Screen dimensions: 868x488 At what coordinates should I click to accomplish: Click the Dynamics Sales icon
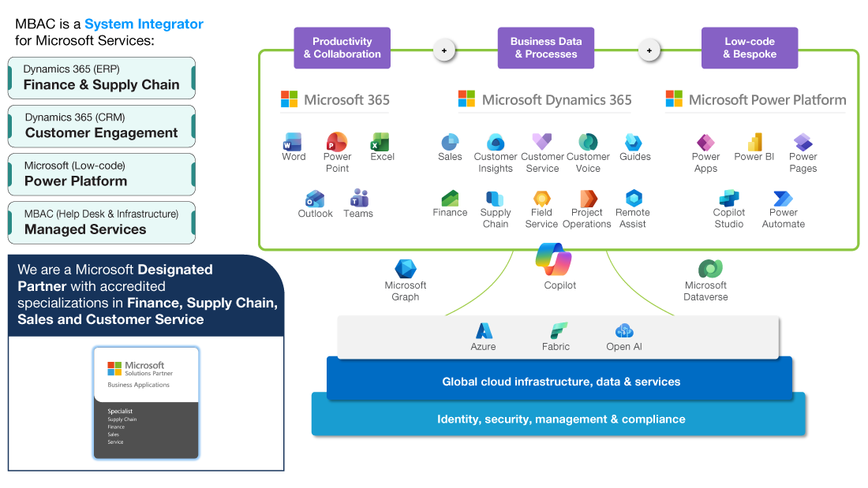tap(450, 142)
